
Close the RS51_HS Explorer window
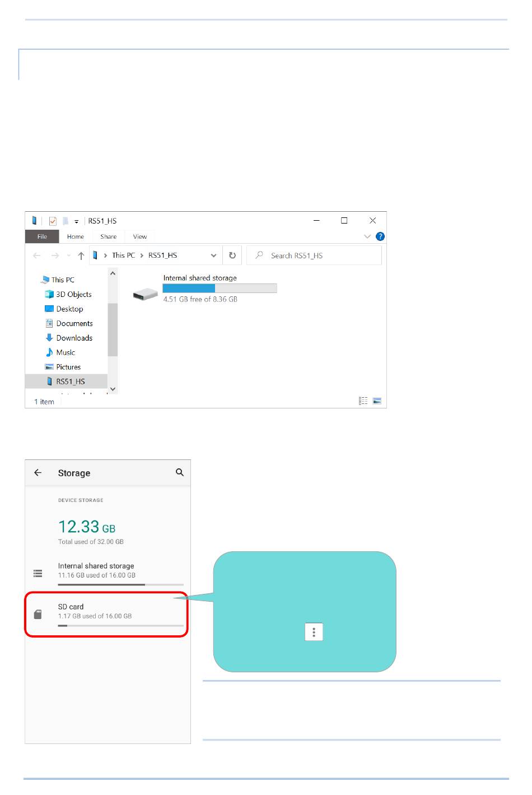coord(373,221)
